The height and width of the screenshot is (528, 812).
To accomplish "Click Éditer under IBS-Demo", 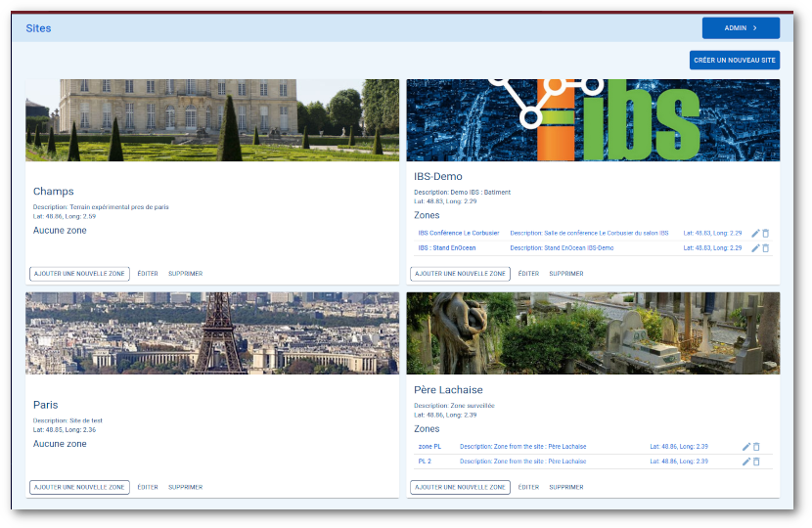I will pos(528,274).
